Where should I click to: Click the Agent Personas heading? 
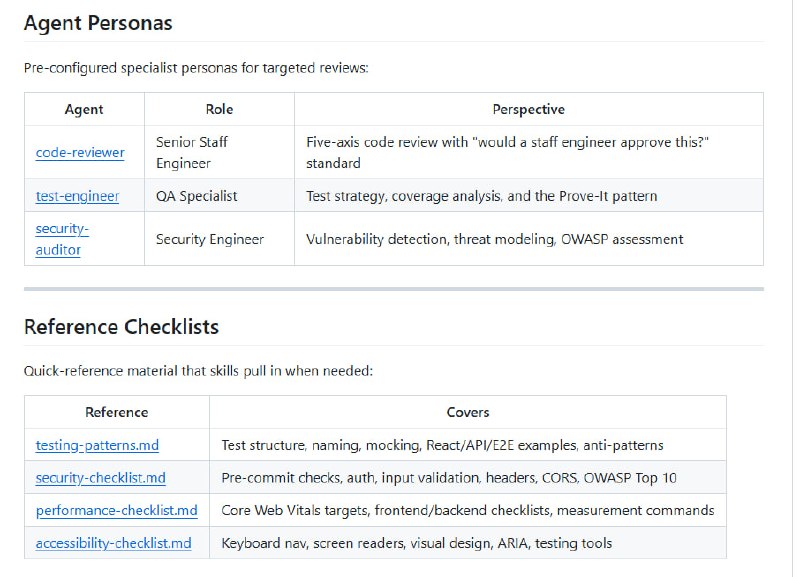click(x=98, y=23)
